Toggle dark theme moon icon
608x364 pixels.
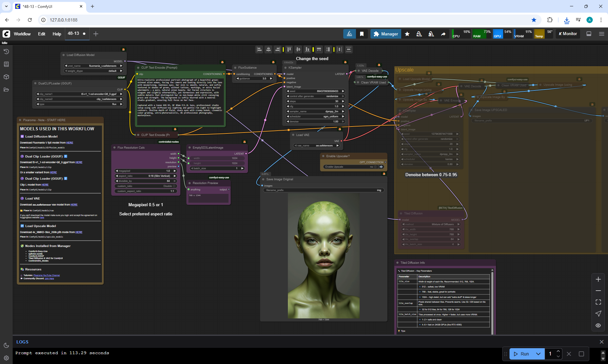click(x=6, y=345)
